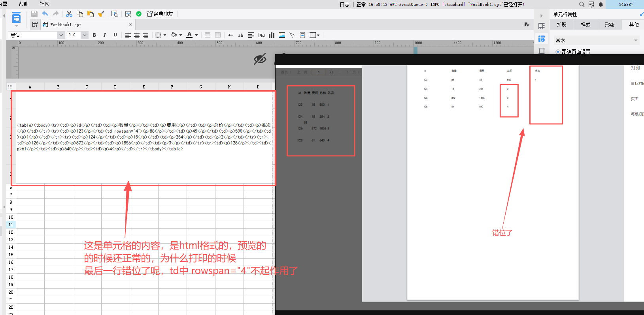Click the merge cells icon
This screenshot has width=644, height=315.
click(208, 35)
